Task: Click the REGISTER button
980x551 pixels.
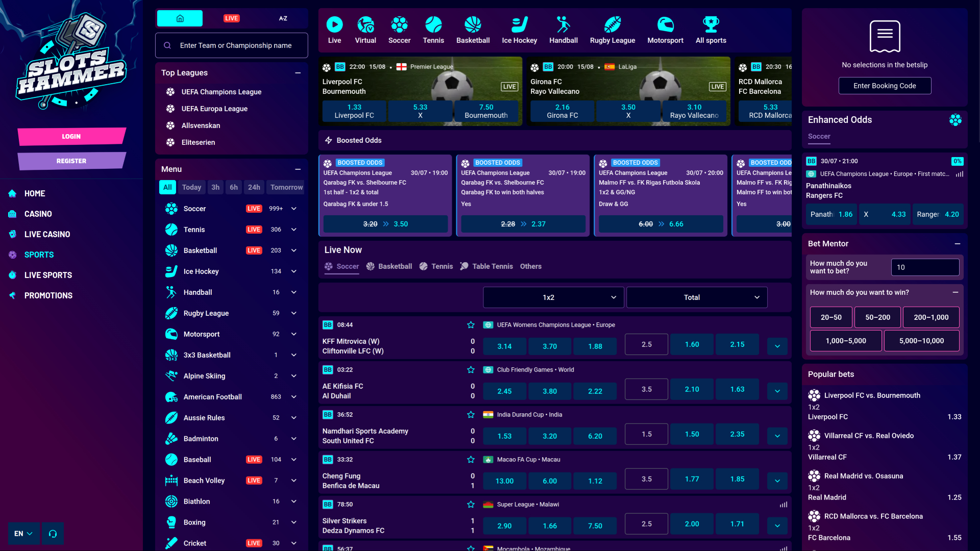Action: (71, 161)
